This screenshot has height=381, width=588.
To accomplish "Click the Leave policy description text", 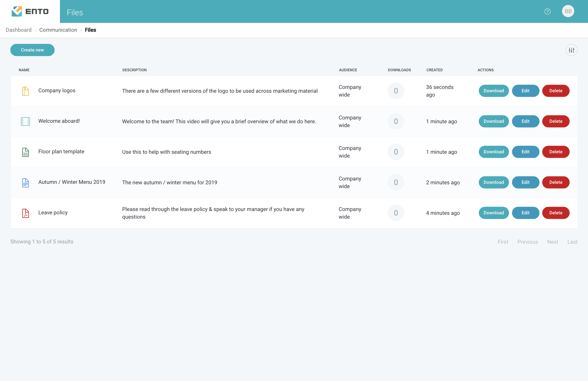I will tap(213, 213).
